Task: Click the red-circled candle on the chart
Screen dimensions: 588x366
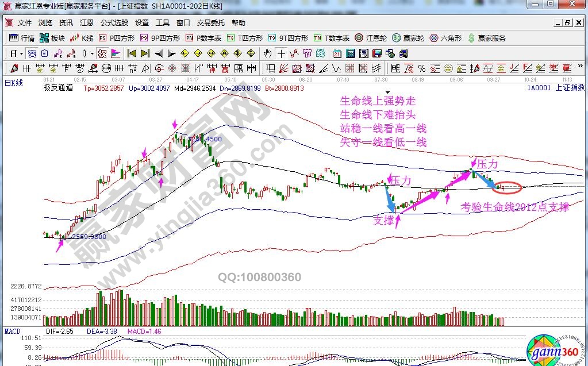Action: pyautogui.click(x=503, y=187)
